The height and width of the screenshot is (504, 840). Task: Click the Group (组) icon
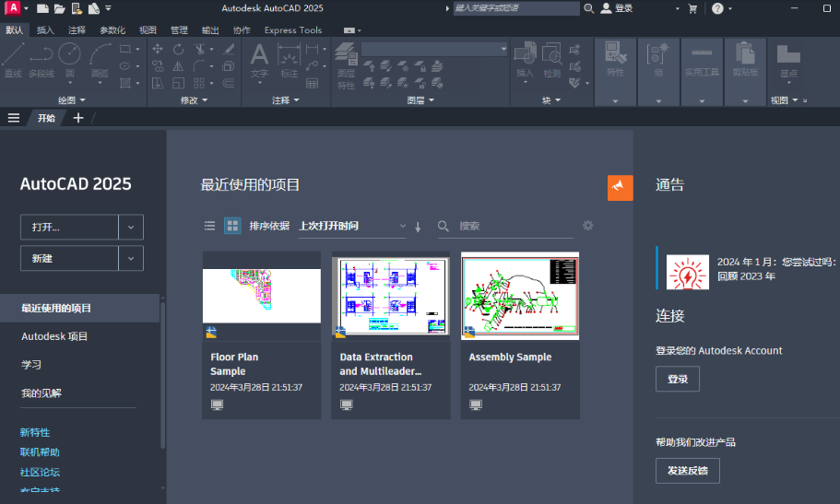click(x=658, y=60)
